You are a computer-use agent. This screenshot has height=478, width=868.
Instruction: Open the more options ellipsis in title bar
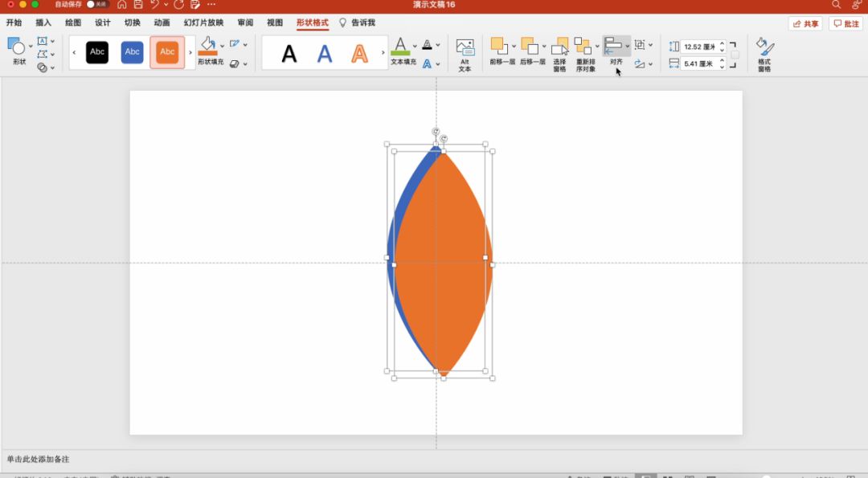click(x=211, y=5)
